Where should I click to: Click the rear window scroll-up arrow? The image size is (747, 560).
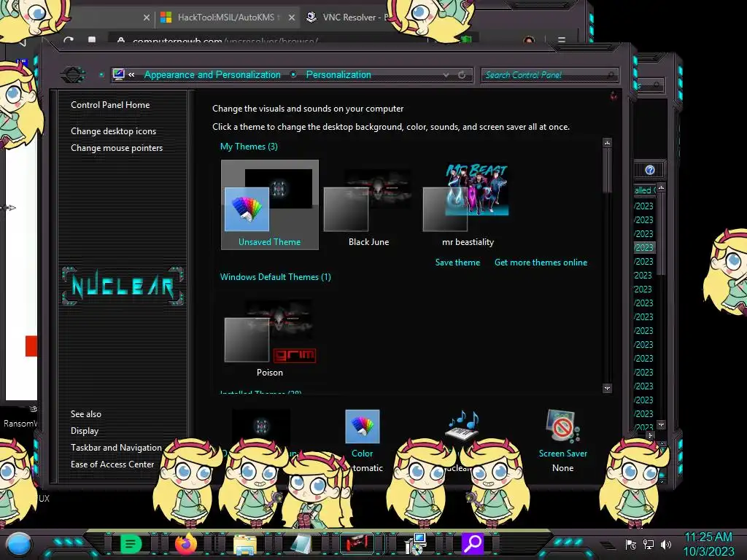(661, 188)
